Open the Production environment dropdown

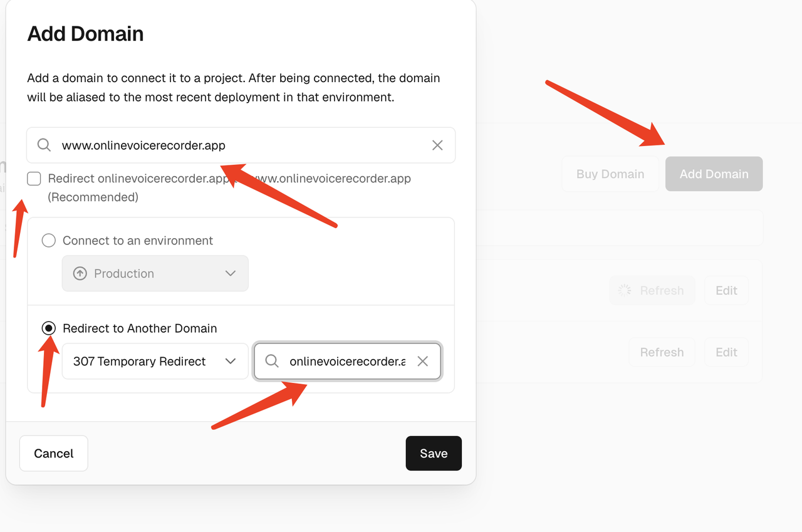tap(155, 274)
